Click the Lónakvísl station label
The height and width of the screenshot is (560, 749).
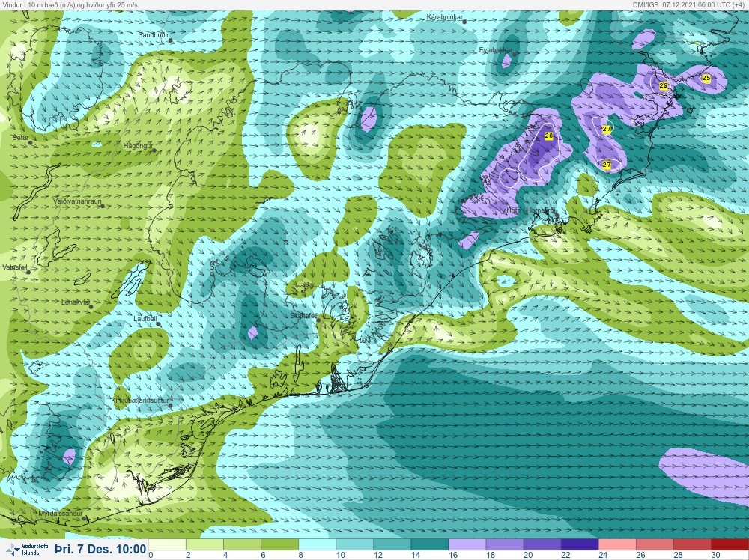[x=76, y=302]
